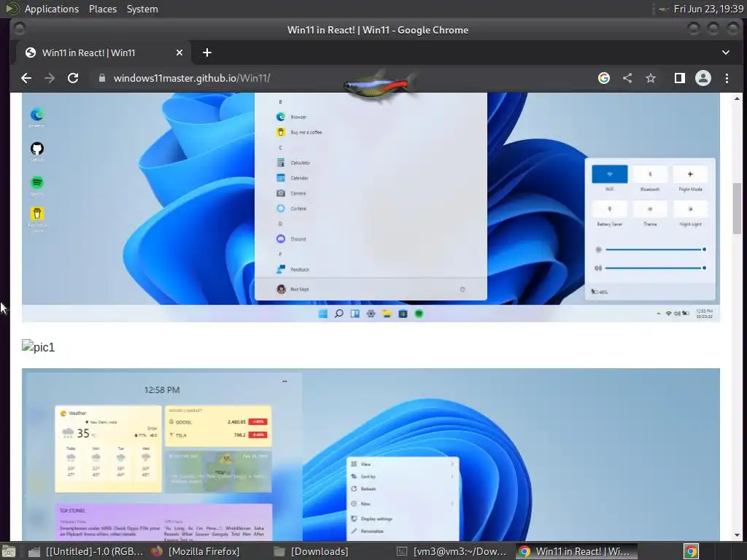Toggle the Battery Saver tile
This screenshot has height=560, width=747.
pos(609,209)
